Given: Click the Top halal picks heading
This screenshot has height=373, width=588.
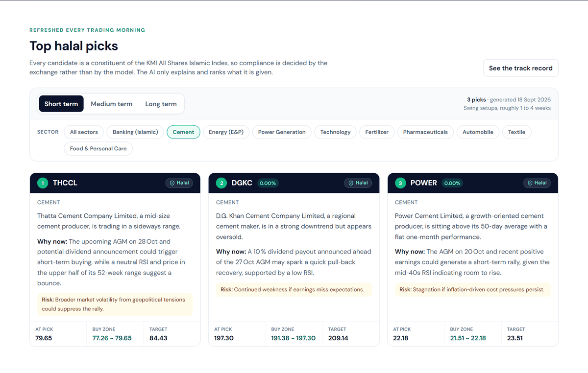Looking at the screenshot, I should point(73,46).
